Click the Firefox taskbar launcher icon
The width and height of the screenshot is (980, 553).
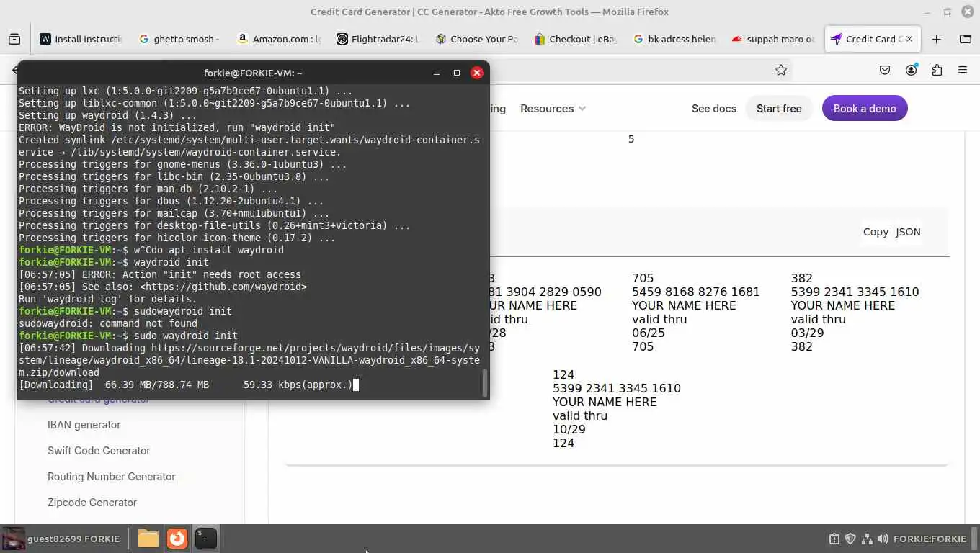click(x=177, y=539)
